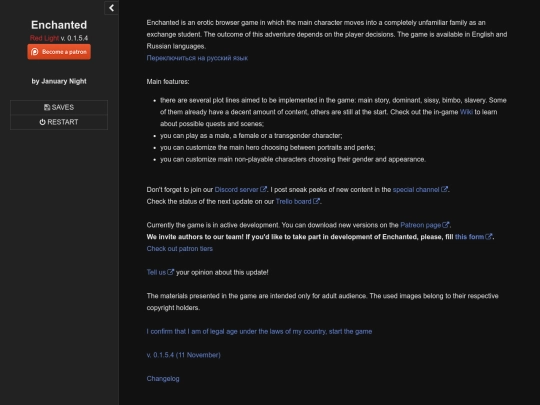Image resolution: width=540 pixels, height=405 pixels.
Task: Open the special channel link
Action: [416, 190]
